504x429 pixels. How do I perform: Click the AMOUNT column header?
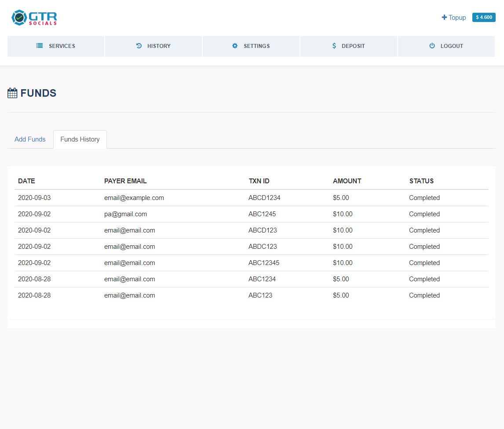[347, 181]
